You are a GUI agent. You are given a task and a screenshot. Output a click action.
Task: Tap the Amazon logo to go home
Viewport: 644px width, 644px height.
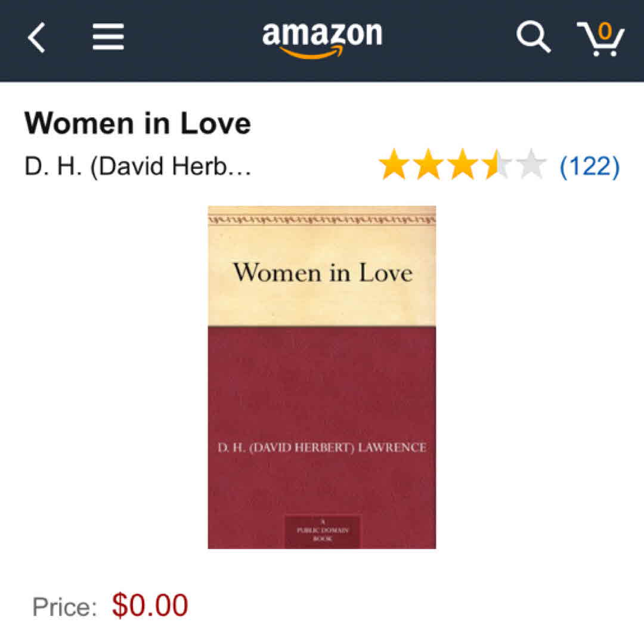point(323,39)
